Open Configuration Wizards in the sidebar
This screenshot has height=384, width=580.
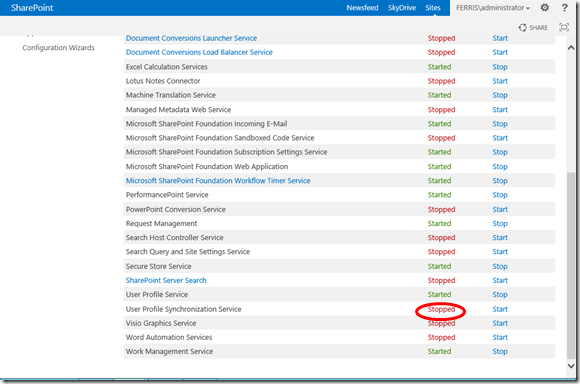click(58, 48)
